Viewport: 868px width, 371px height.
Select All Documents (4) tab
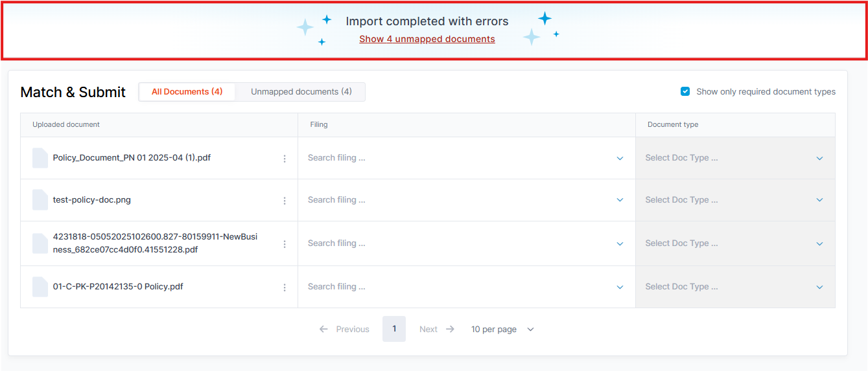pyautogui.click(x=187, y=91)
